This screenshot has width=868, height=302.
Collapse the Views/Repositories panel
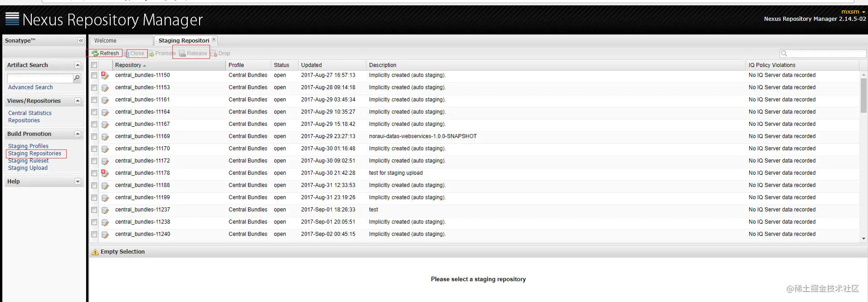[x=78, y=101]
